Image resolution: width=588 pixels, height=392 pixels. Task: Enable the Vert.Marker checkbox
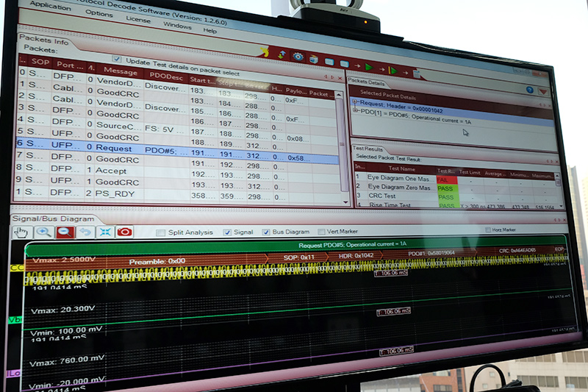pyautogui.click(x=321, y=232)
